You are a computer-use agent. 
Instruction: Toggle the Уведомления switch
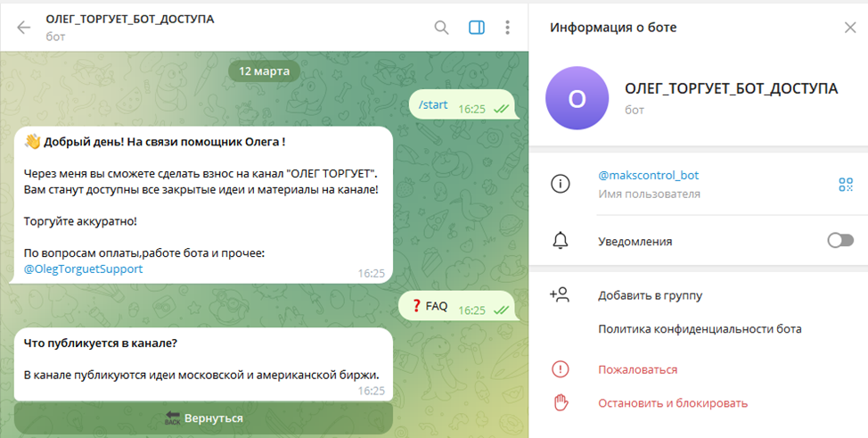[x=840, y=241]
